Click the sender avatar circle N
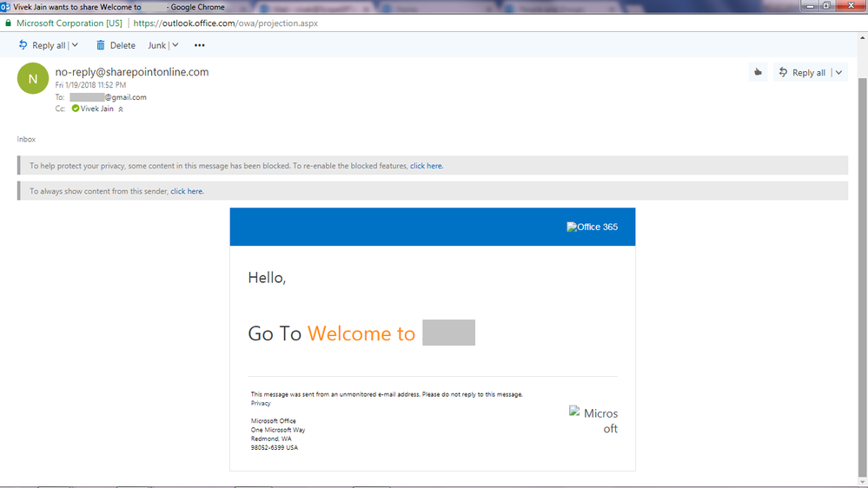Image resolution: width=868 pixels, height=488 pixels. coord(33,78)
